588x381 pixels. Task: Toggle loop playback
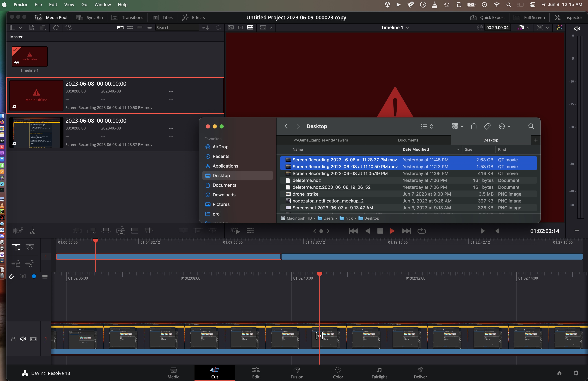[x=421, y=231]
